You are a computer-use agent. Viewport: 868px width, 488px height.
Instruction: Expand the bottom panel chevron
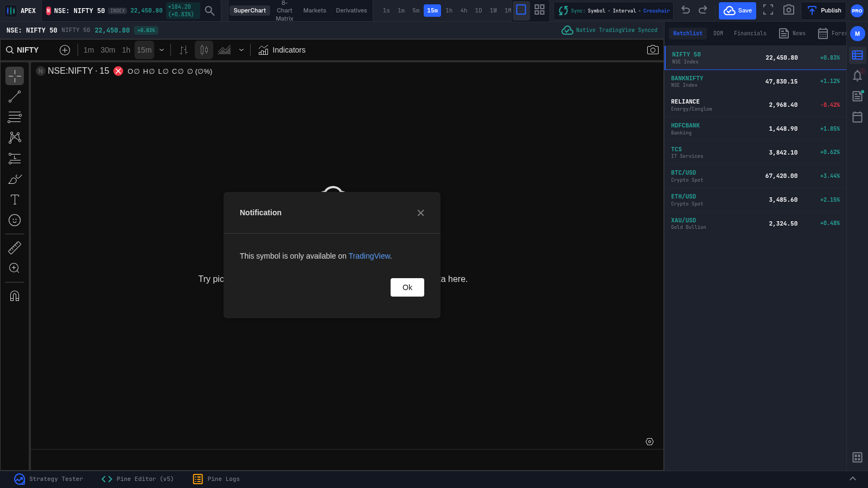853,479
